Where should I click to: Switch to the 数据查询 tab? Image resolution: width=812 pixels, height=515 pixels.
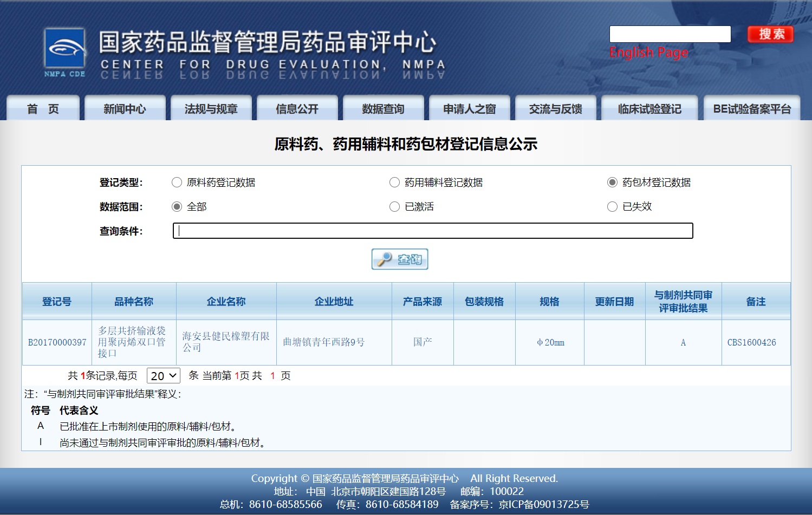[x=383, y=109]
